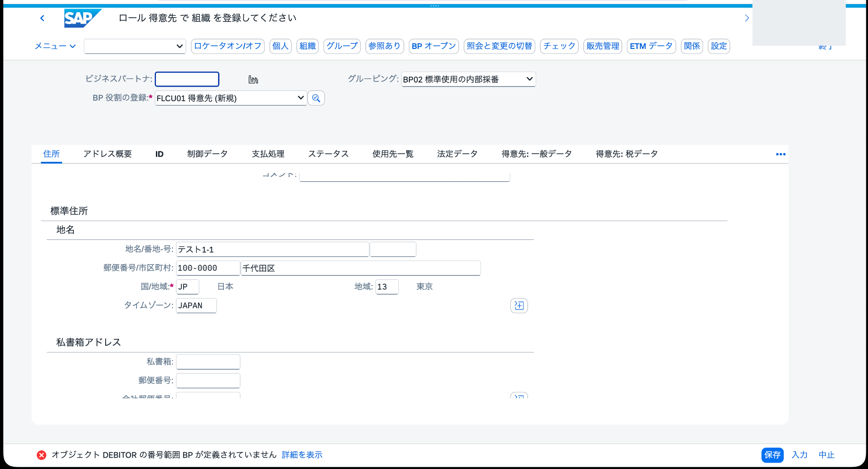Click the 個人 toolbar button
This screenshot has height=469, width=868.
coord(281,46)
